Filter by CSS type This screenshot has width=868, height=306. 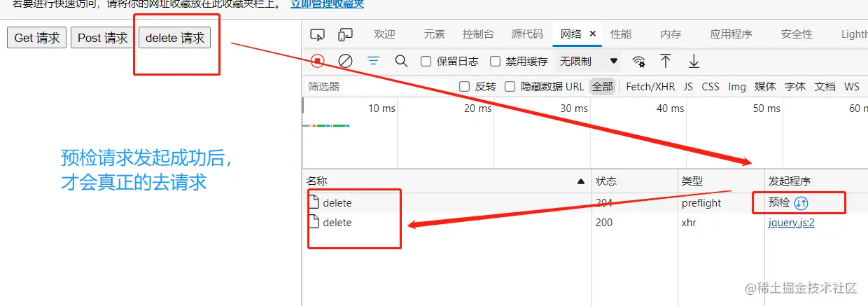click(x=710, y=87)
